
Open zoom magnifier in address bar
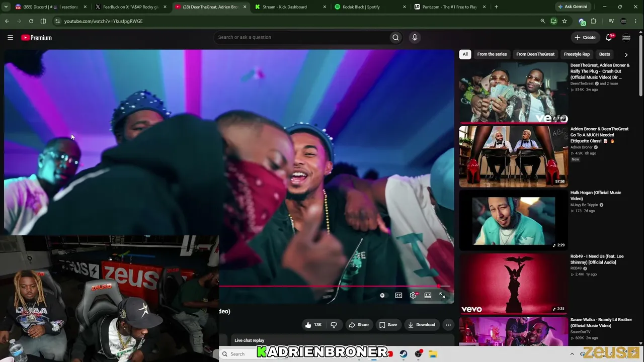pos(542,21)
